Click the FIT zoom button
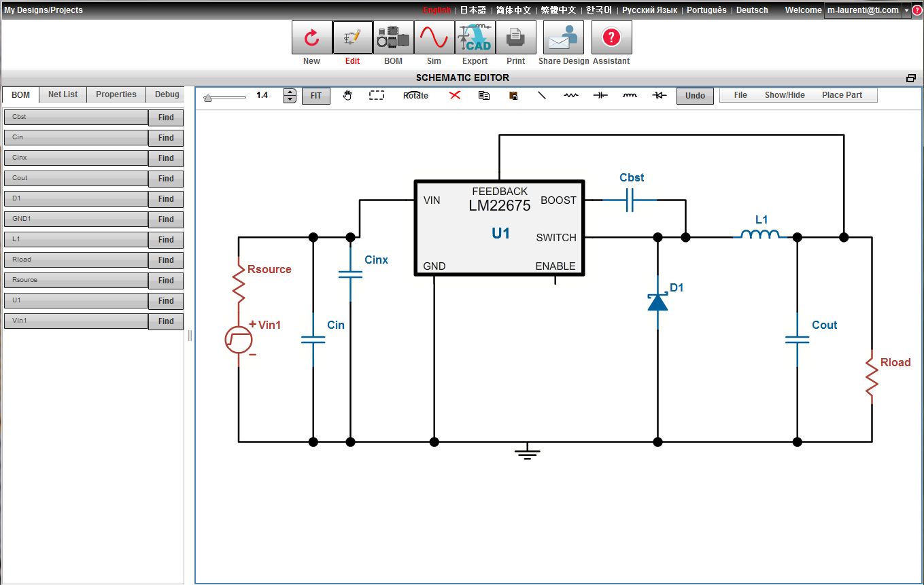This screenshot has width=924, height=585. [x=316, y=96]
